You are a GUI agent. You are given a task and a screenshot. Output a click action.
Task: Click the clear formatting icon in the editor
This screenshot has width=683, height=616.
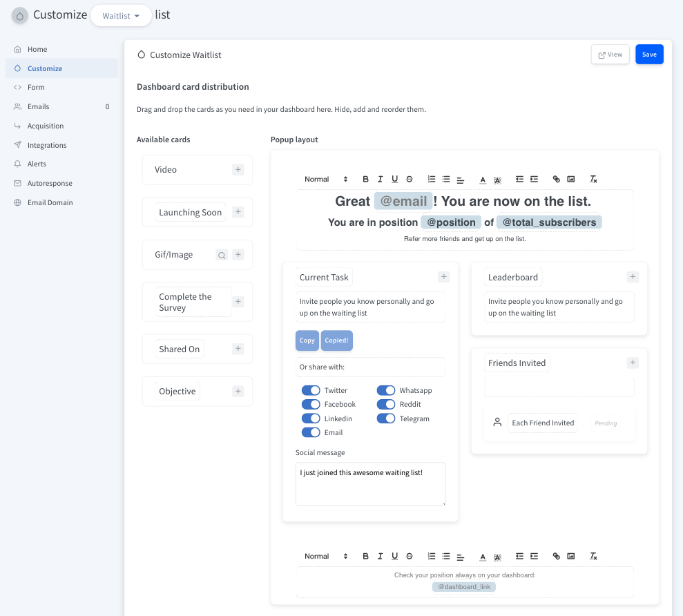click(x=593, y=179)
